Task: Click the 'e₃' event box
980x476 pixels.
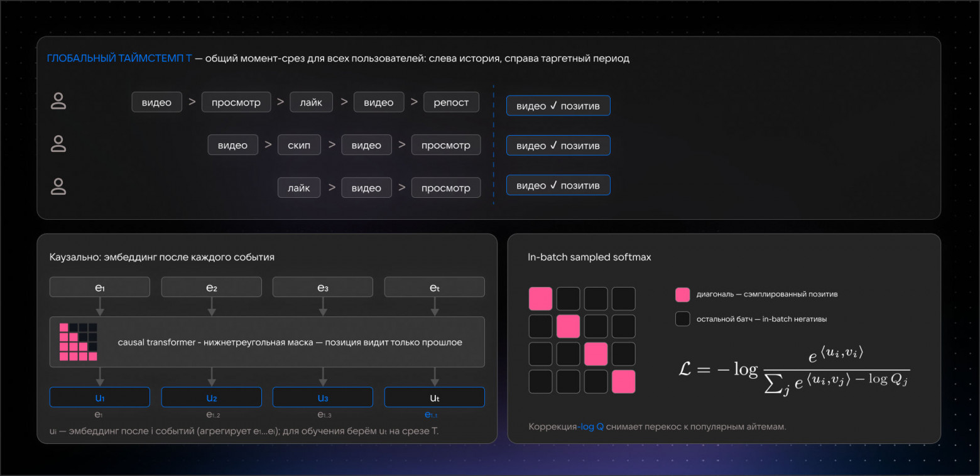Action: [323, 287]
